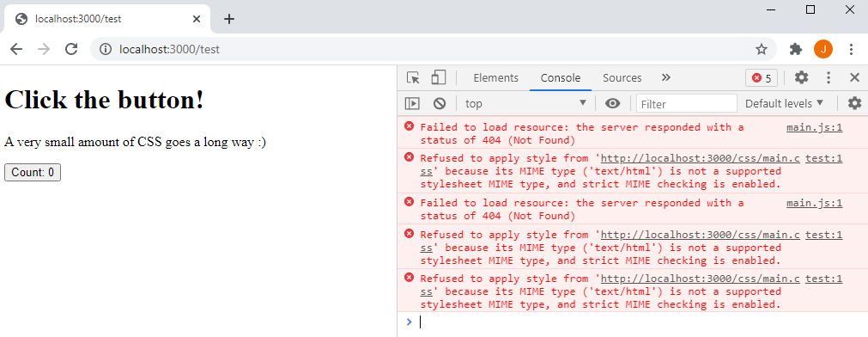The height and width of the screenshot is (337, 868).
Task: Open the orange J profile avatar
Action: pyautogui.click(x=823, y=49)
